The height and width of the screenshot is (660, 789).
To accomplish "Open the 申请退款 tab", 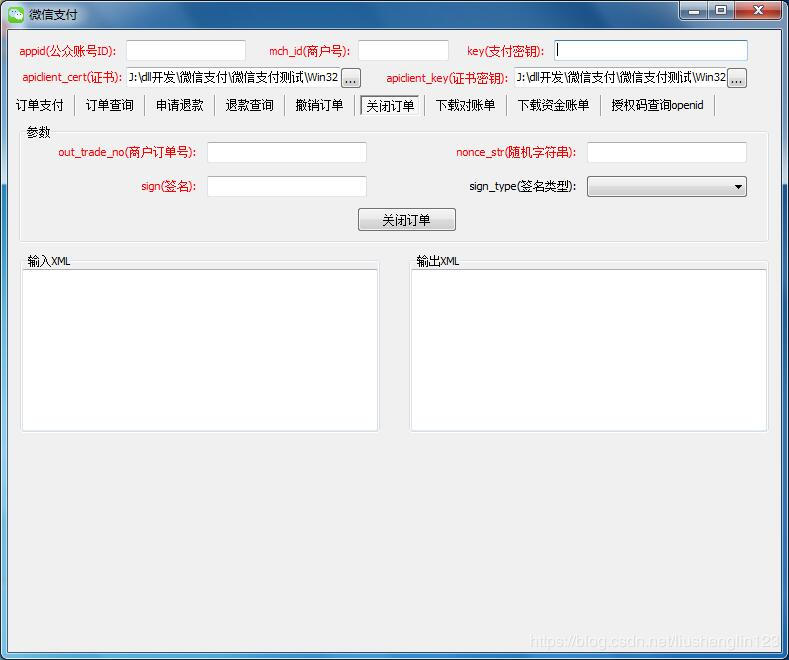I will pos(180,105).
